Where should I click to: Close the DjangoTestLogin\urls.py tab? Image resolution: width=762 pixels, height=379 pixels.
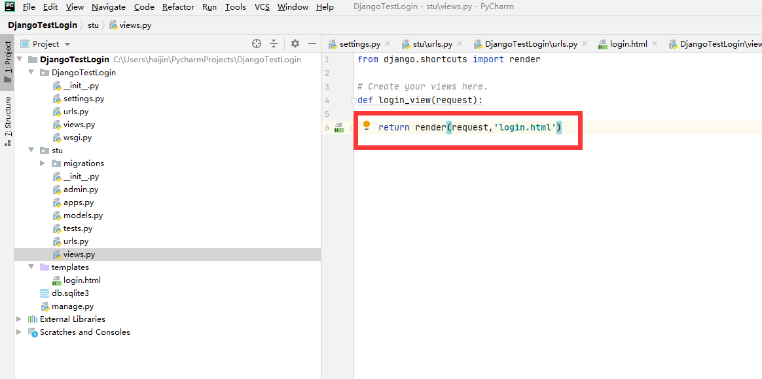tap(585, 44)
